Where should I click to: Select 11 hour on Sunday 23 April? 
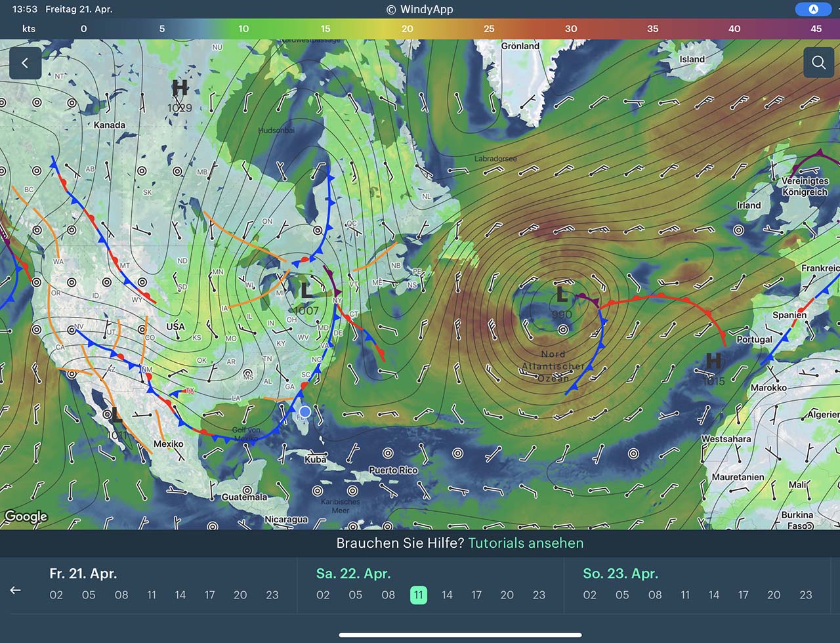685,595
